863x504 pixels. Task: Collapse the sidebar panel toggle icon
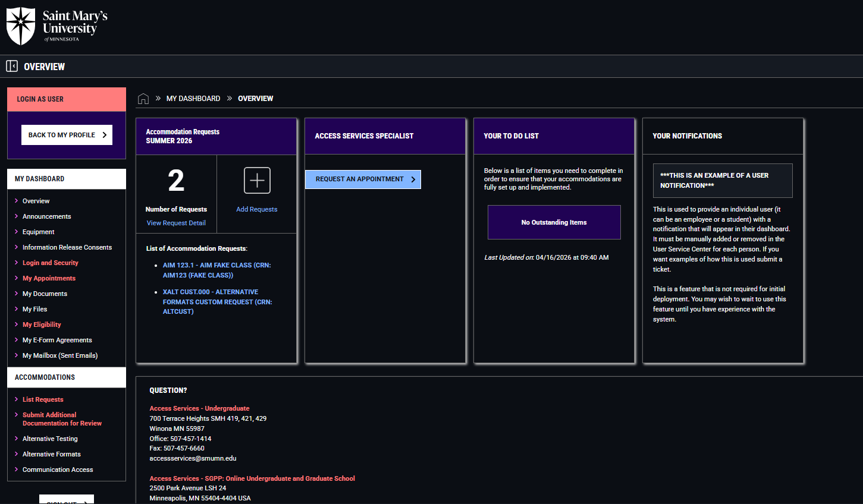tap(12, 66)
